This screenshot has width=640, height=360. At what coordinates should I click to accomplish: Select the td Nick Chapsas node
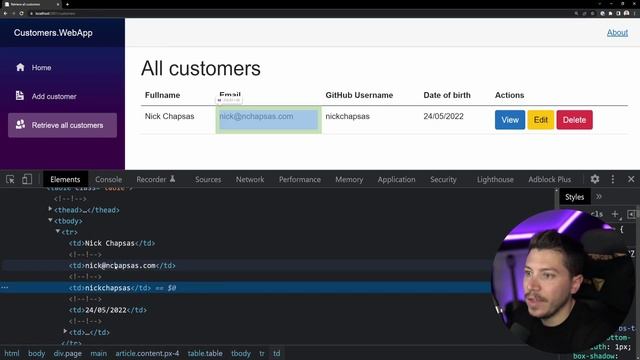[112, 243]
